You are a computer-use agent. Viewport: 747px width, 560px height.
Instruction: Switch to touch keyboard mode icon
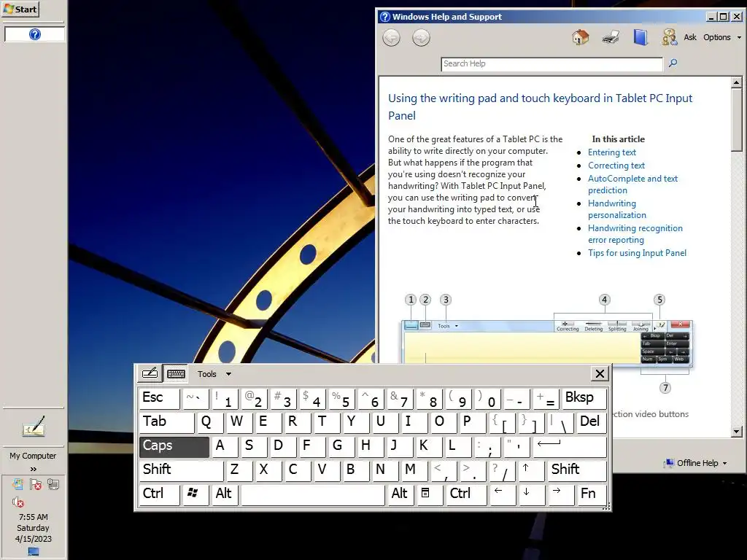(x=176, y=374)
